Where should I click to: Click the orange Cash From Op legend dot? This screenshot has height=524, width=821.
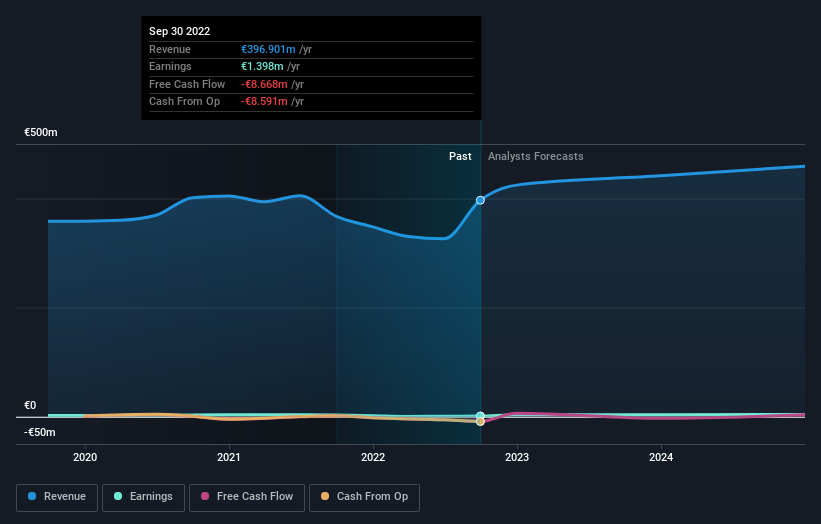[x=325, y=496]
